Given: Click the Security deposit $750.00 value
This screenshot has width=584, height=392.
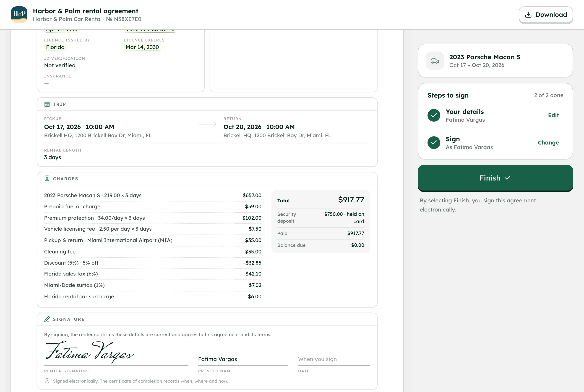Looking at the screenshot, I should 344,217.
